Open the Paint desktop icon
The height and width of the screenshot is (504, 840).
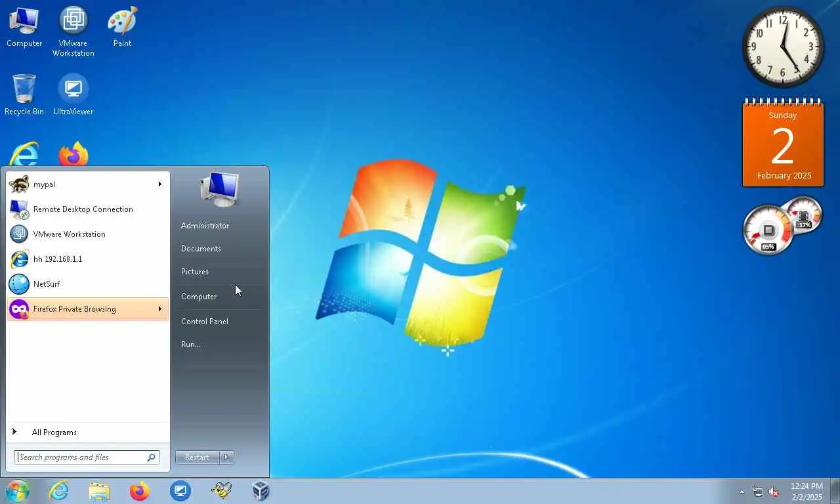122,28
